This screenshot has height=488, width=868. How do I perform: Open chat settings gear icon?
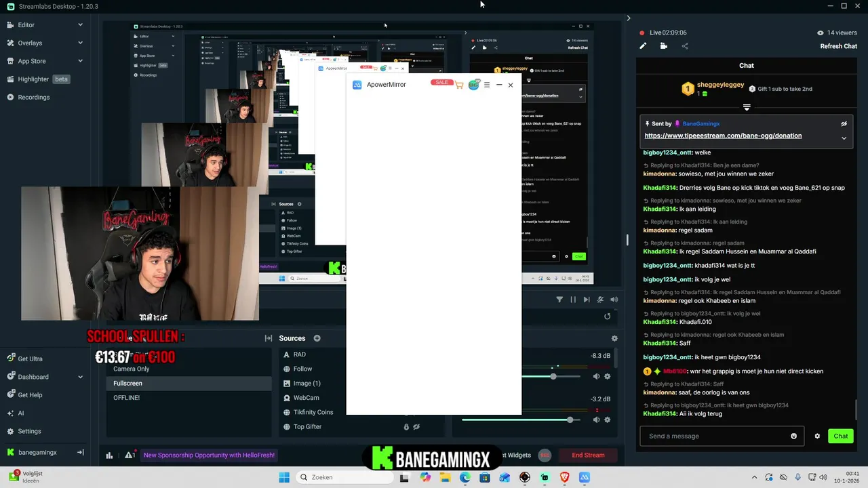point(817,436)
